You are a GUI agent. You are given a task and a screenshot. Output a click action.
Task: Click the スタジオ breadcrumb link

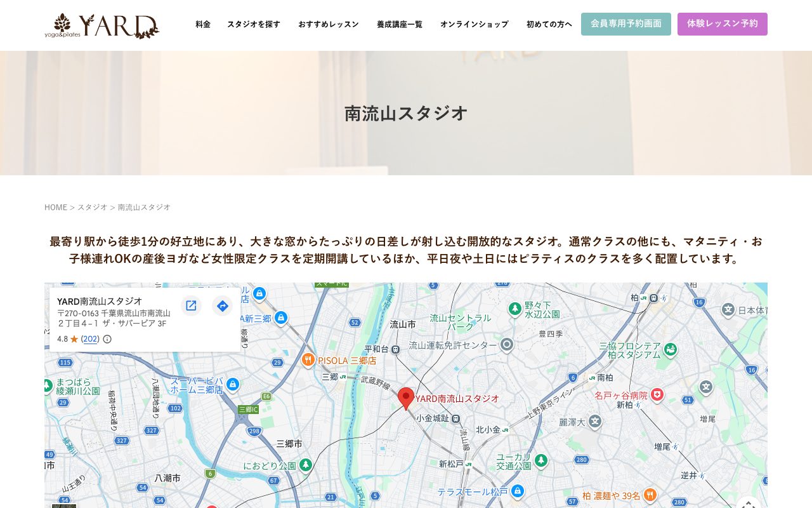pos(93,207)
